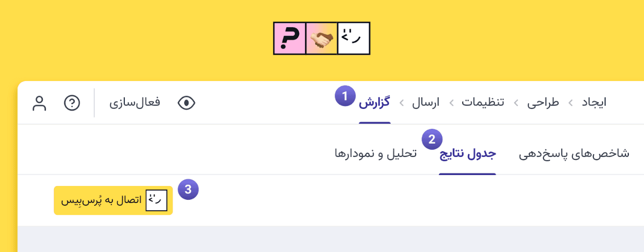Image resolution: width=644 pixels, height=252 pixels.
Task: Go to the ایجاد create step
Action: [x=594, y=102]
